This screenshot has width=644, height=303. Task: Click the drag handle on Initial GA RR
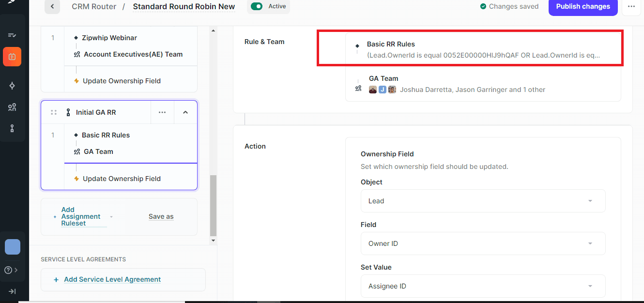point(54,112)
